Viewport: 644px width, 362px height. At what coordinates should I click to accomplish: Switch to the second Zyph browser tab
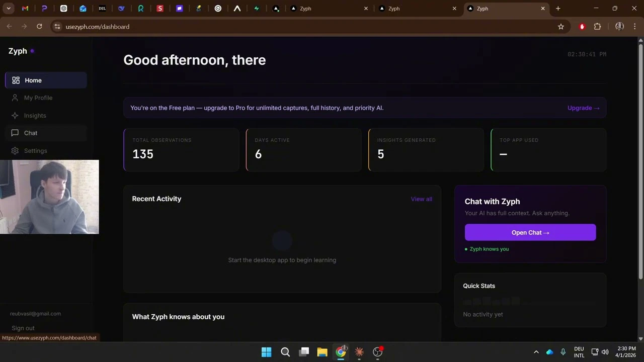tap(418, 9)
